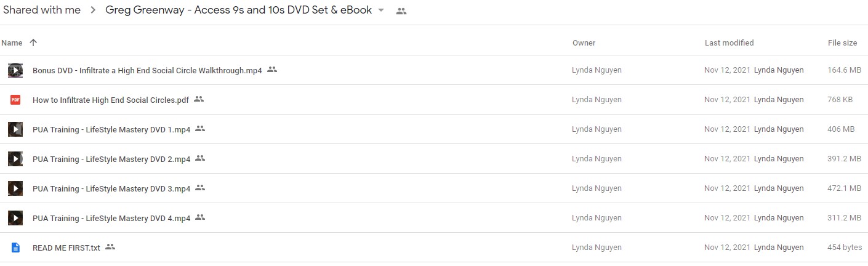Click the red PDF file icon
Screen dimensions: 868x266
[15, 100]
